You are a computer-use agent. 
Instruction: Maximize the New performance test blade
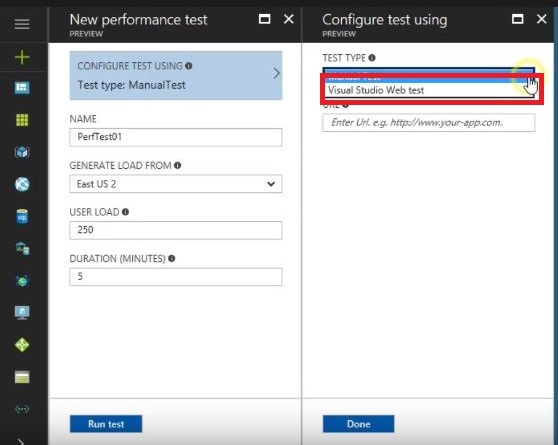264,19
